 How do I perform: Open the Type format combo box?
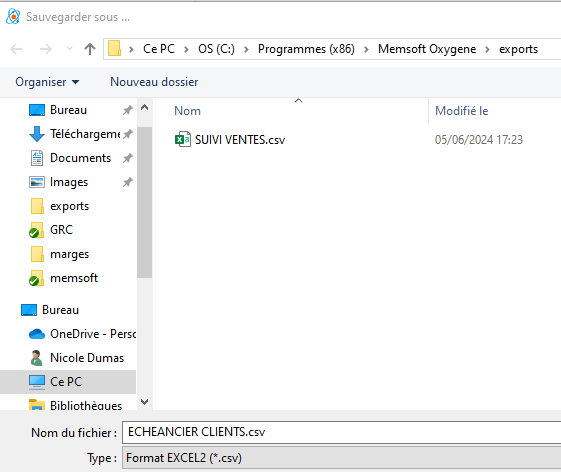(x=342, y=458)
